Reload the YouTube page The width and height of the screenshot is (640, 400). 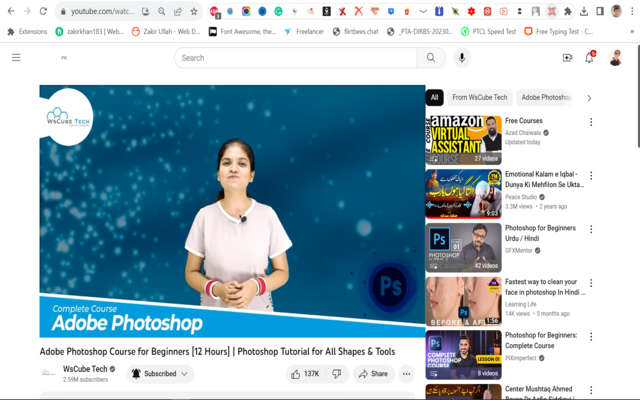point(43,11)
